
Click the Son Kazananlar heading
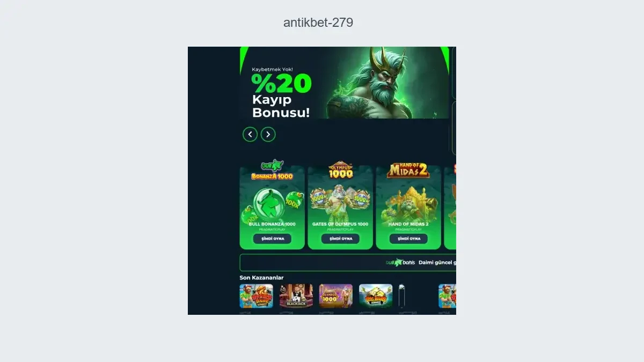coord(261,278)
